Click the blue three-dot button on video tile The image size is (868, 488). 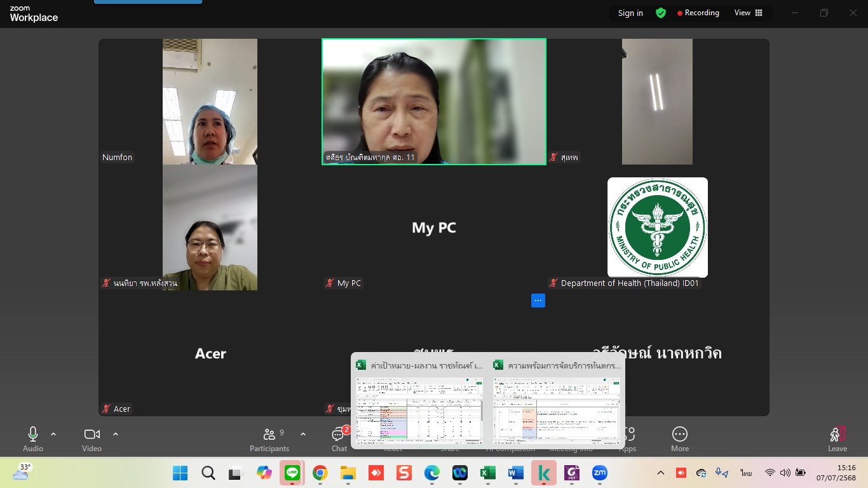538,301
